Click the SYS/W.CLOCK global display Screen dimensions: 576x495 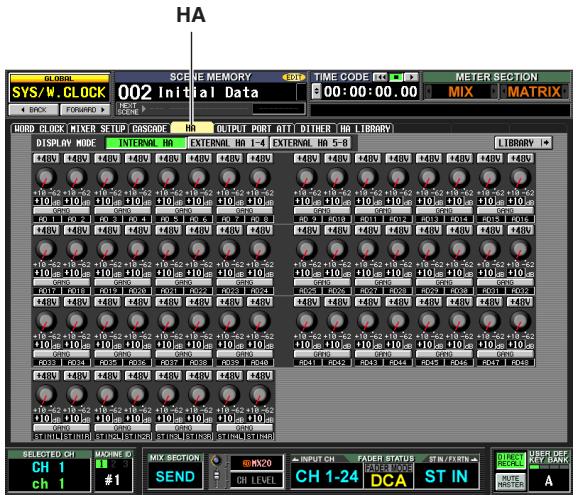coord(59,92)
